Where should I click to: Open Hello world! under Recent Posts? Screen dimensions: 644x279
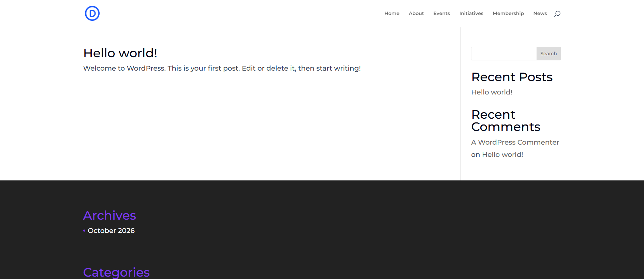coord(492,92)
